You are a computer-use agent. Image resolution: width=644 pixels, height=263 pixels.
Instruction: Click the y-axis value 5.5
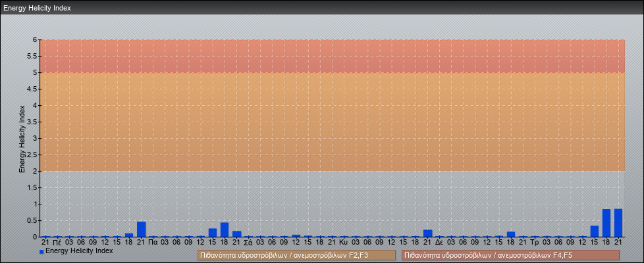[32, 56]
